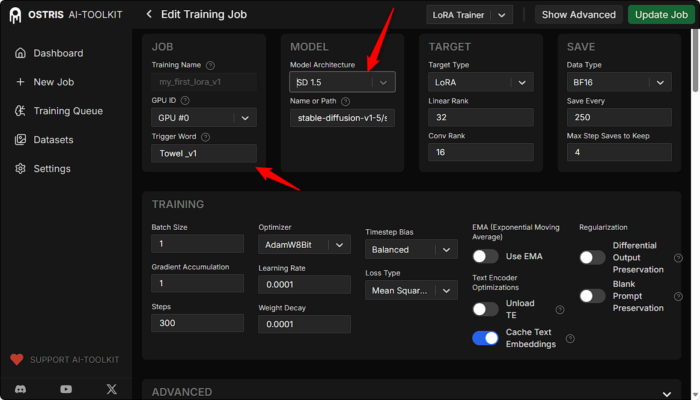Click help icon next to Training Name
700x400 pixels.
coord(210,65)
